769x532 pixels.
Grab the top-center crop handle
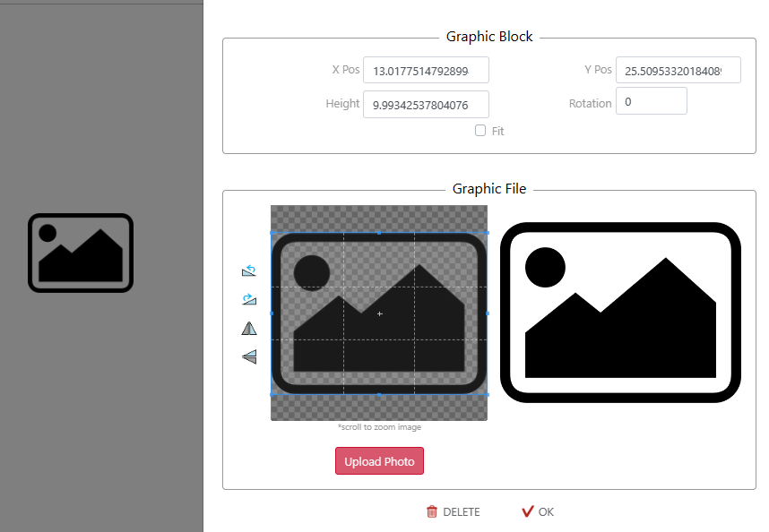coord(379,232)
